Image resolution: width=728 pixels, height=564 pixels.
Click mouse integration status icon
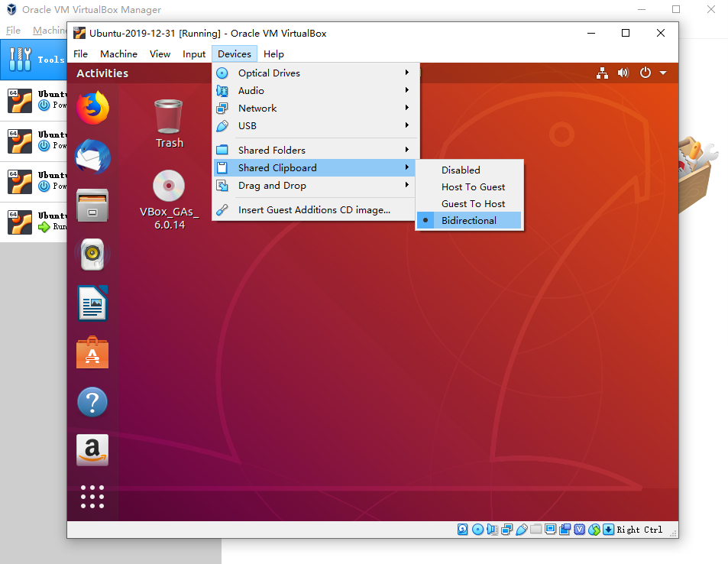(x=594, y=529)
